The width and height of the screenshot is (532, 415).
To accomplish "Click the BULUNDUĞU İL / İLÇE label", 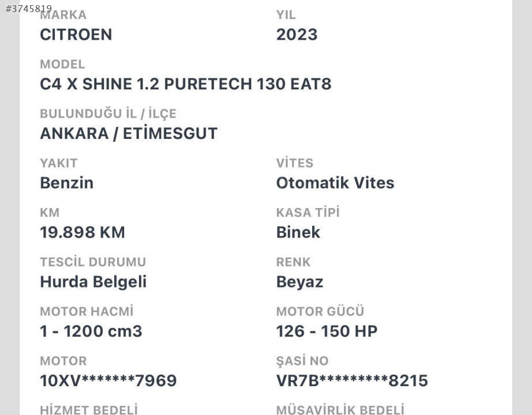I will (x=108, y=114).
